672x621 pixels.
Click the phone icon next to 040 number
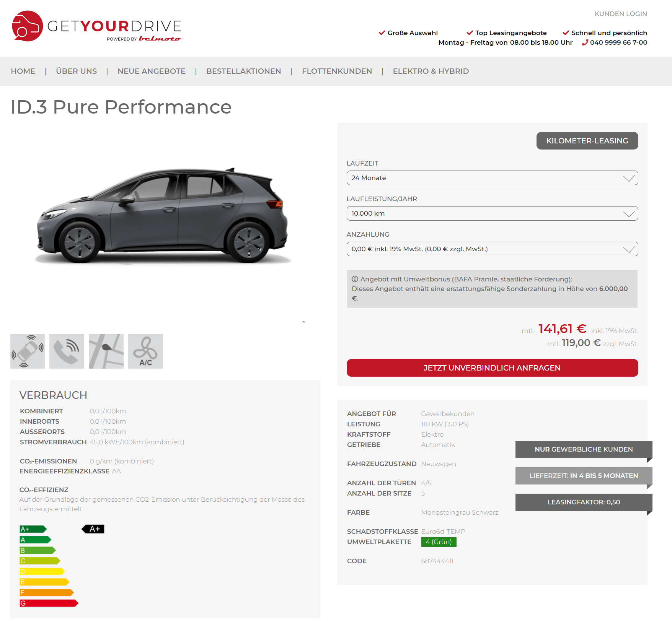(x=585, y=42)
